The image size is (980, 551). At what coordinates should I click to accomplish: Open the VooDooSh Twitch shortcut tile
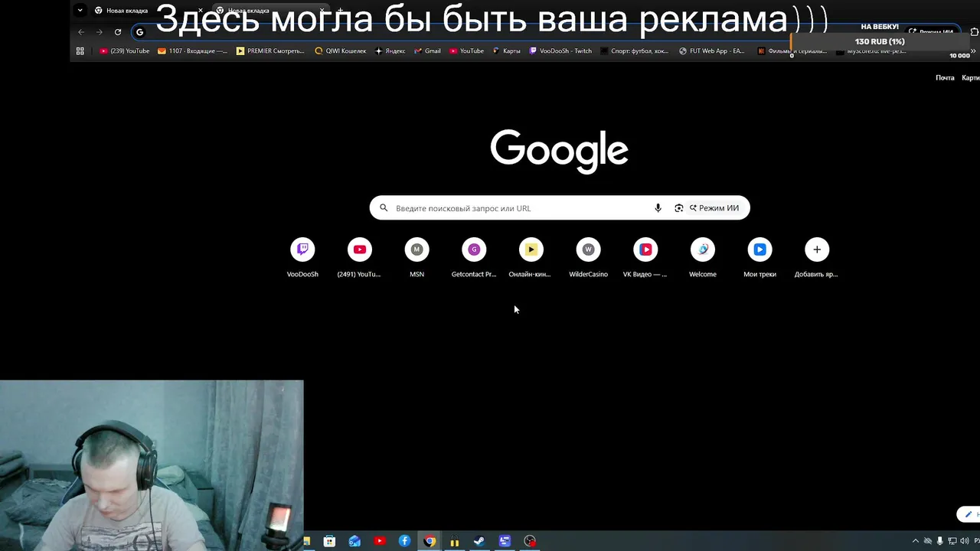tap(302, 258)
